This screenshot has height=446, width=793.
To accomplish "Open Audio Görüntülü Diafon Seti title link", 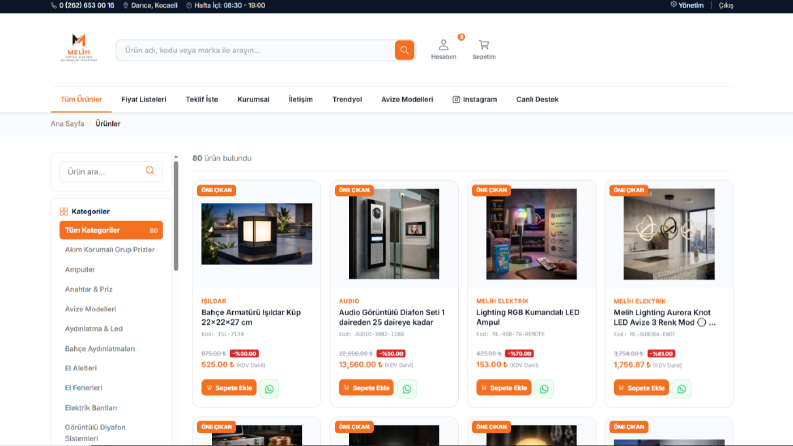I will pos(391,317).
